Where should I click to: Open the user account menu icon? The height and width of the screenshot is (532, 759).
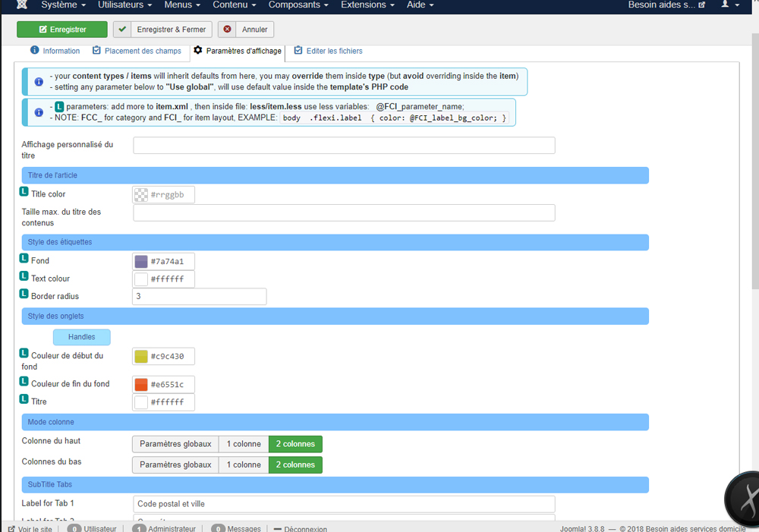click(730, 5)
